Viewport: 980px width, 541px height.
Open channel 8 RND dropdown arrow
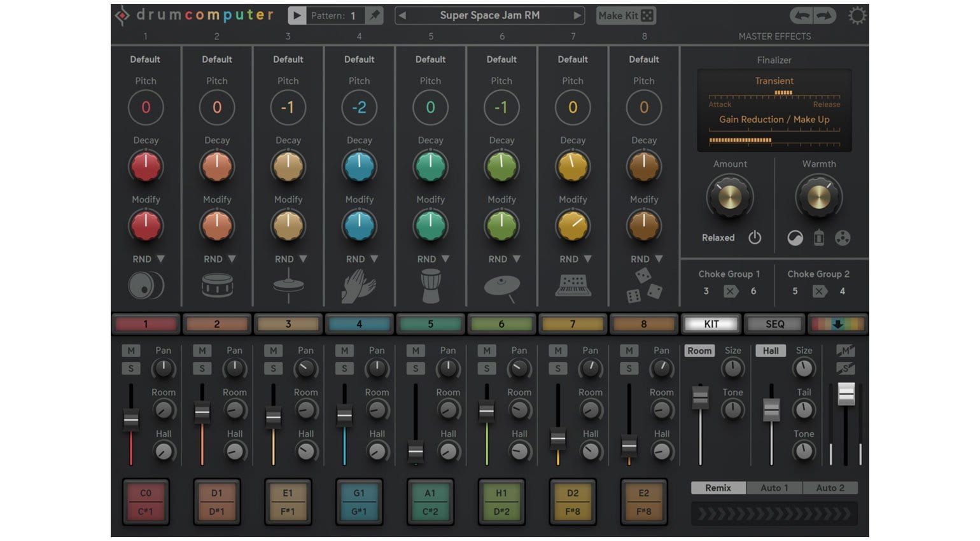click(x=659, y=259)
